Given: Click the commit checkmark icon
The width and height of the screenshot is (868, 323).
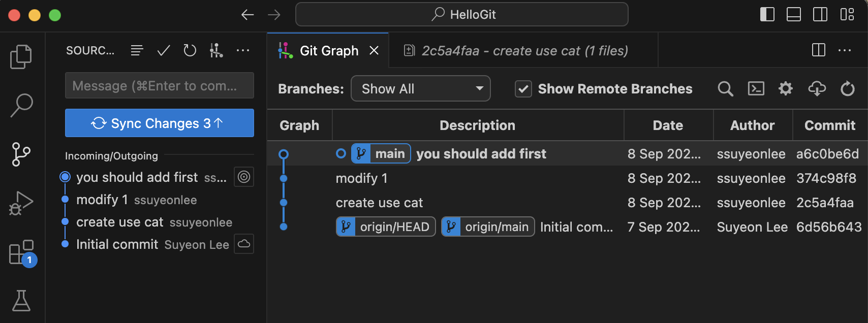Looking at the screenshot, I should click(164, 50).
